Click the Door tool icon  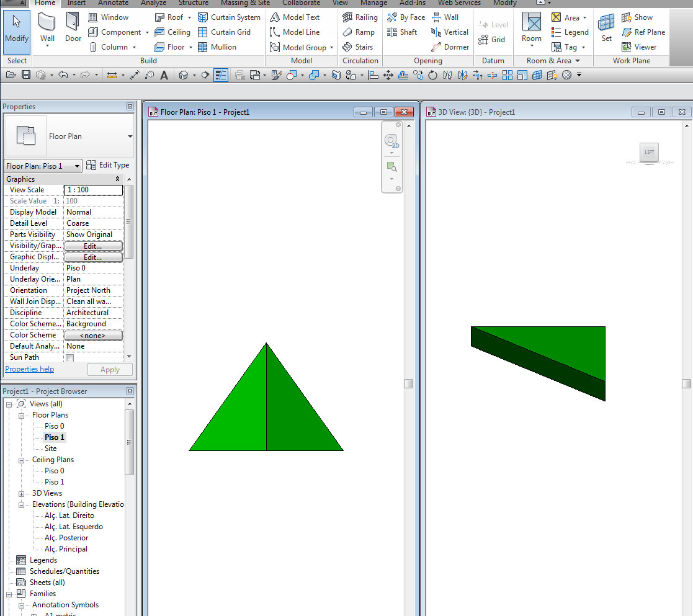tap(73, 28)
